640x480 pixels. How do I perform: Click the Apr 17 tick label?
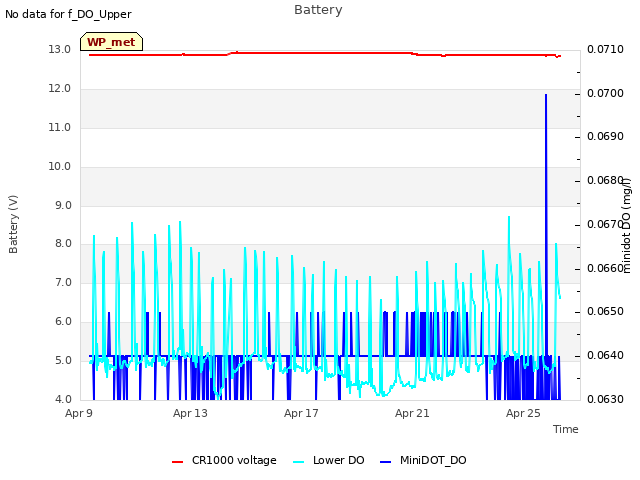(x=301, y=413)
